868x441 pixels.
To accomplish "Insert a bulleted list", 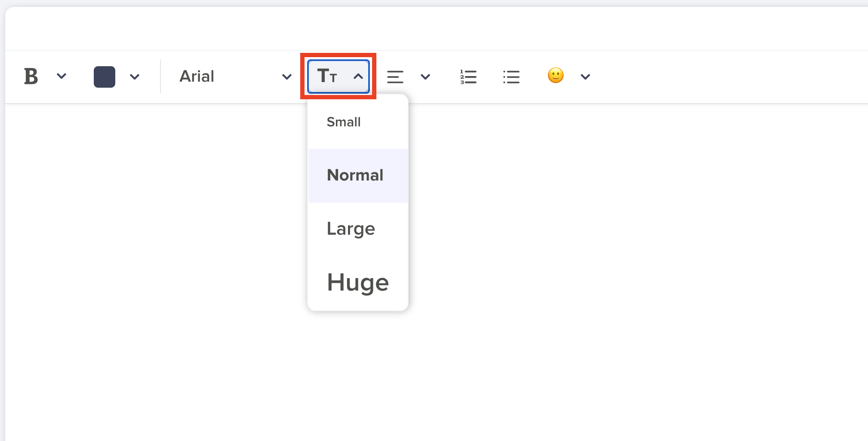I will pos(511,77).
